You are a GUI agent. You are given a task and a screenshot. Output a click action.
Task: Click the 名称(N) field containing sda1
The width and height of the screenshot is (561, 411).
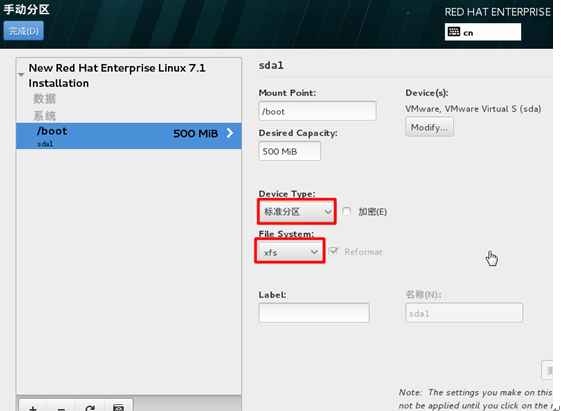point(464,313)
